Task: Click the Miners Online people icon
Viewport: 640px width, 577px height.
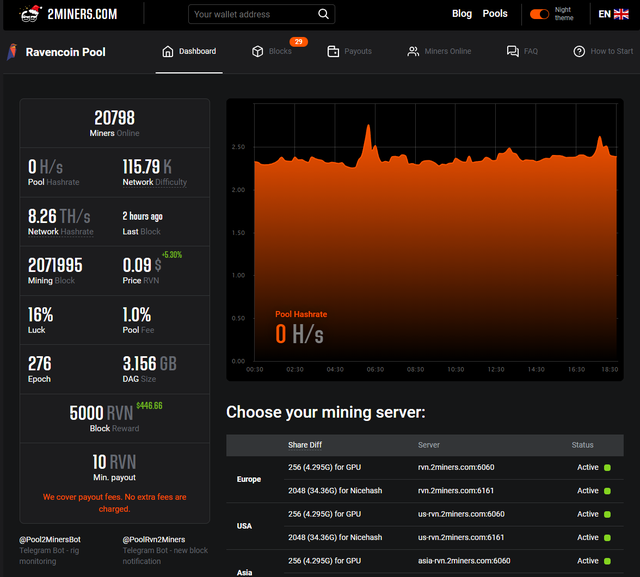Action: pos(413,51)
